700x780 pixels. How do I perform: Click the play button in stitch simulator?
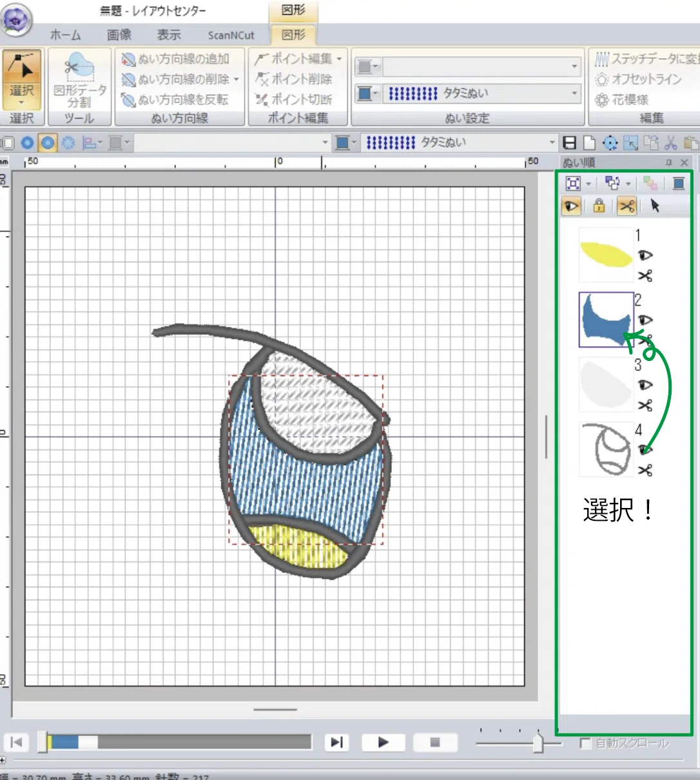pyautogui.click(x=383, y=743)
